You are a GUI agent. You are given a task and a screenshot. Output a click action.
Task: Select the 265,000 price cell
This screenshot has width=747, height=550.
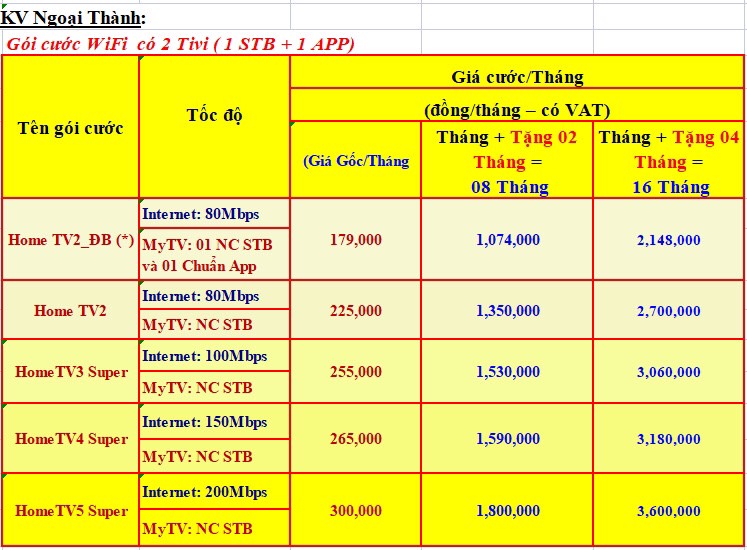pos(356,438)
